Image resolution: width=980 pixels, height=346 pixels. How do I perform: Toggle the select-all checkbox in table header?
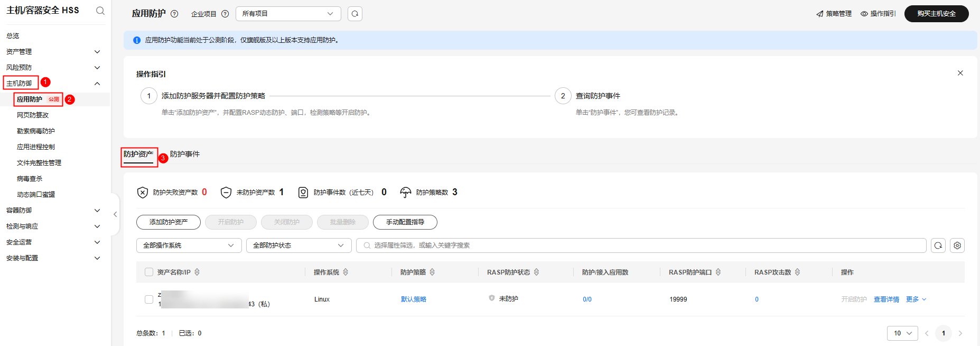point(149,272)
